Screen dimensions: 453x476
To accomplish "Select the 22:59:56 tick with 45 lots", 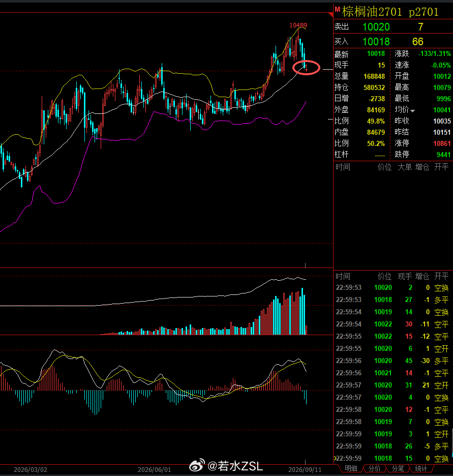I will (392, 361).
